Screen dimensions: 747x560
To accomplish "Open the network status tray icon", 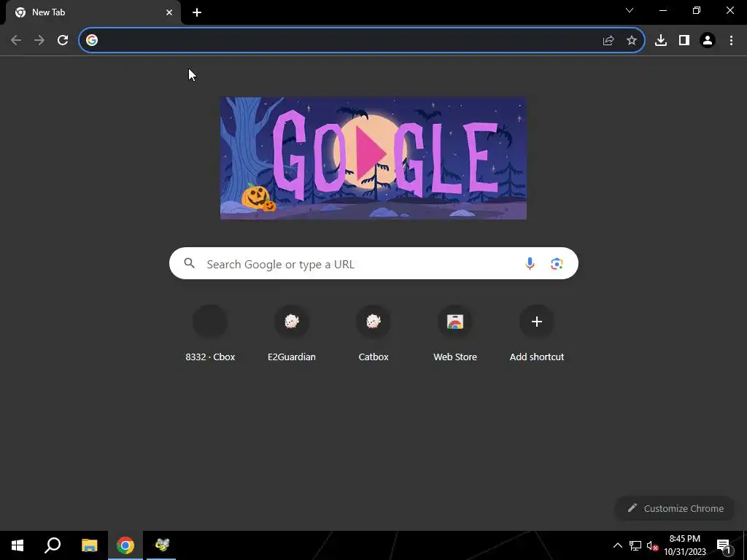I will pos(635,545).
